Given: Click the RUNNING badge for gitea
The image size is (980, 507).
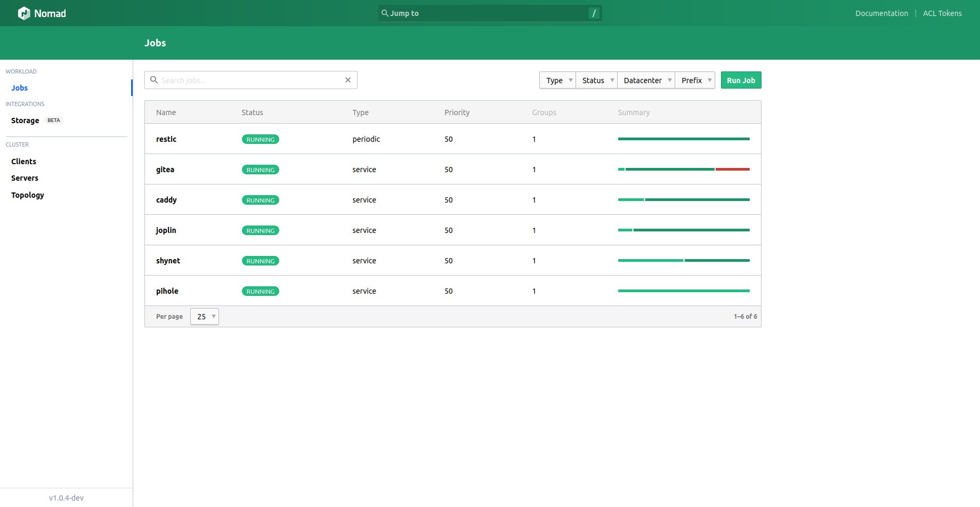Looking at the screenshot, I should tap(261, 170).
